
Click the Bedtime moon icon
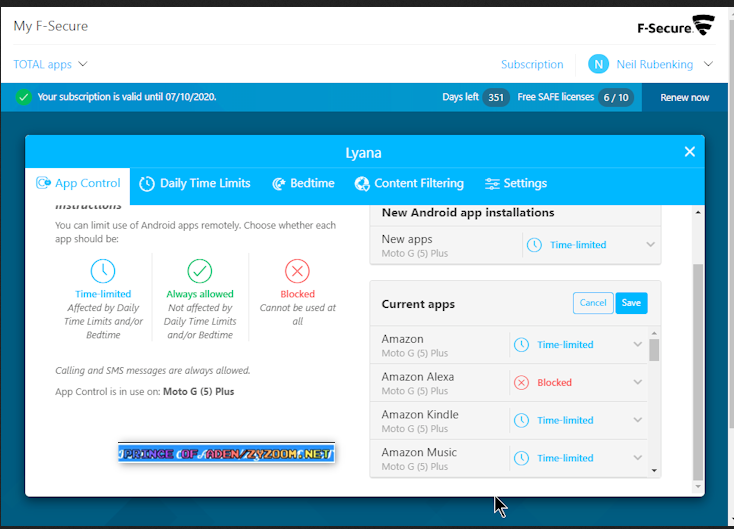(279, 184)
